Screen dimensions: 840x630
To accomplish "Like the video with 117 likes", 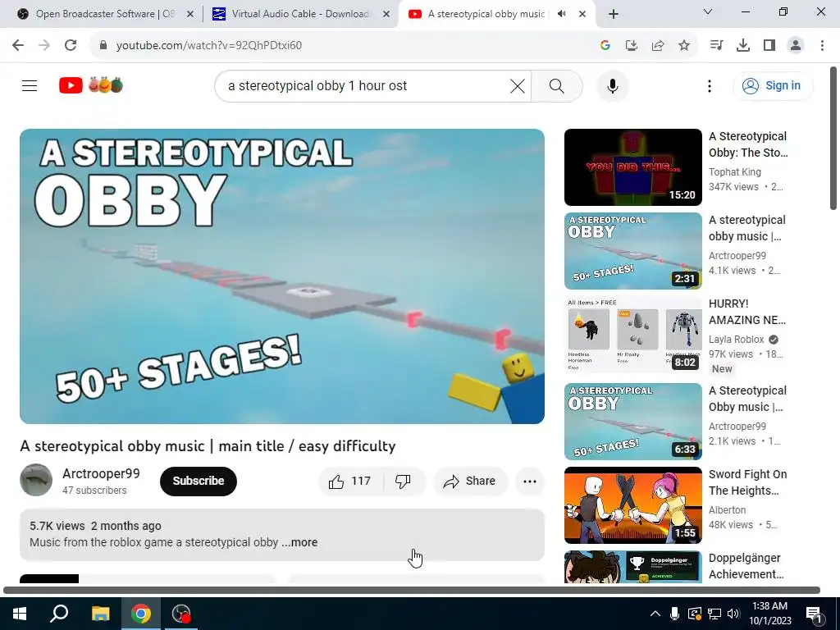I will pos(350,481).
